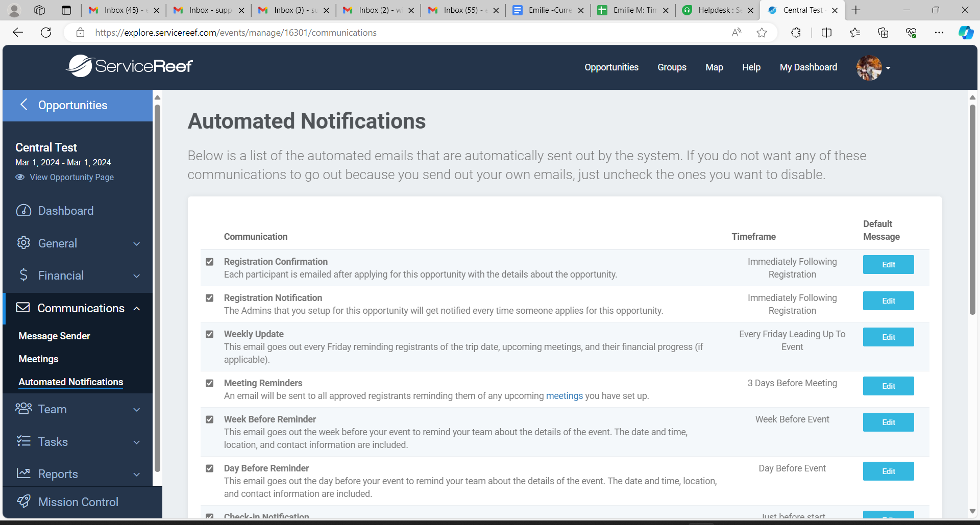This screenshot has height=525, width=980.
Task: Open Split screen icon in toolbar
Action: click(x=826, y=33)
